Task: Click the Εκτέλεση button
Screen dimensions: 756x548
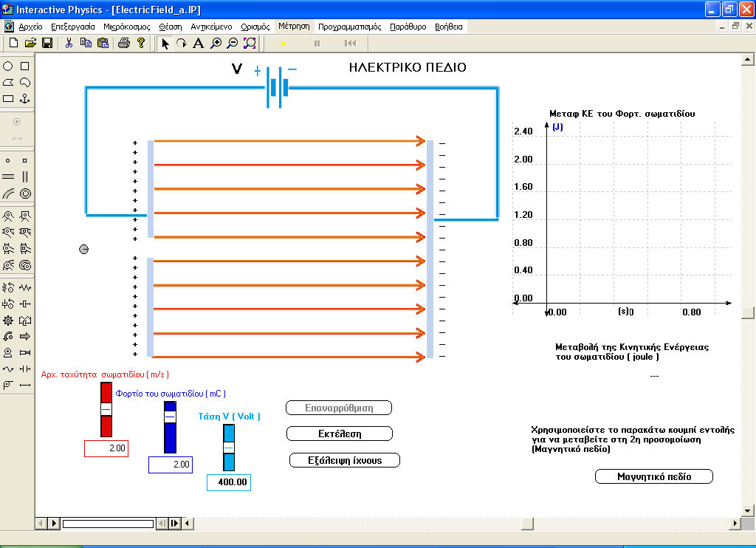Action: (x=340, y=434)
